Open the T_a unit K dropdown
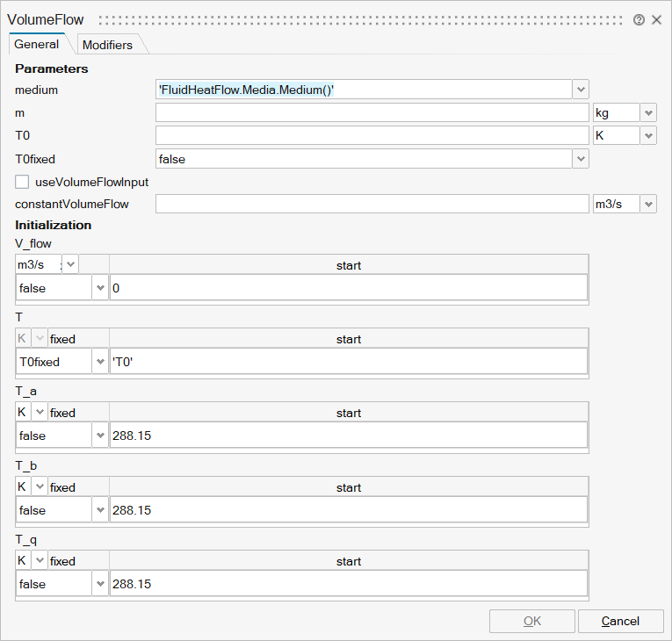The width and height of the screenshot is (672, 641). click(40, 413)
